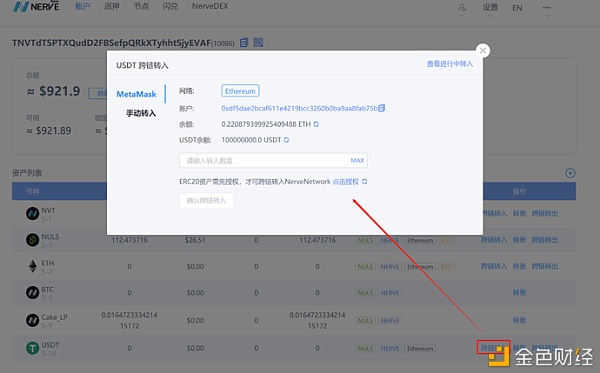Click the Cake_LP token icon
600x373 pixels.
[x=33, y=320]
